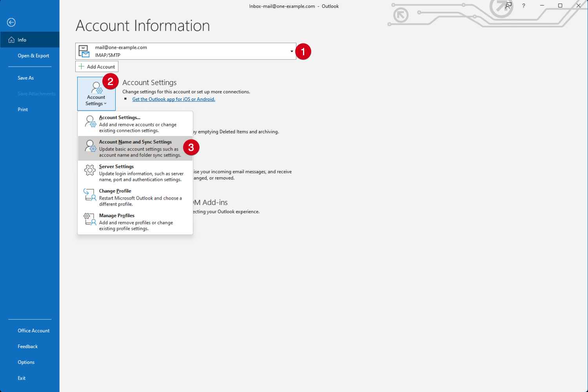Open the mail account selection dropdown
This screenshot has height=392, width=588.
point(291,51)
